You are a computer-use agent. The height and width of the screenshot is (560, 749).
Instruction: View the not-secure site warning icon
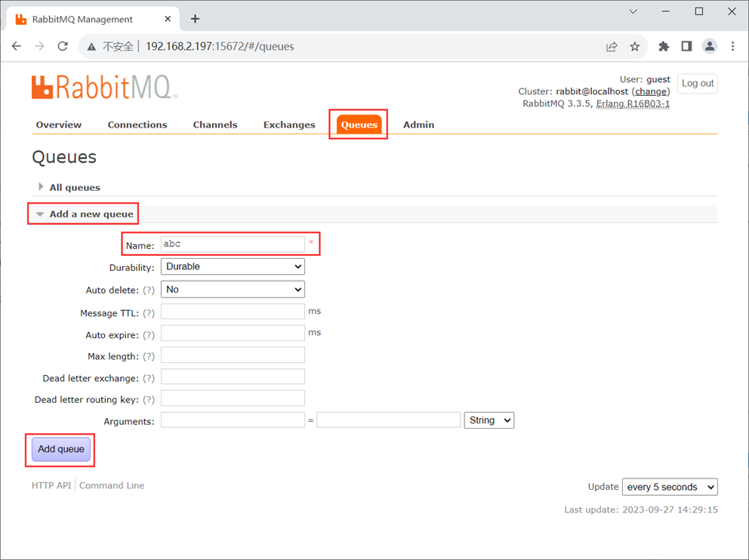91,47
